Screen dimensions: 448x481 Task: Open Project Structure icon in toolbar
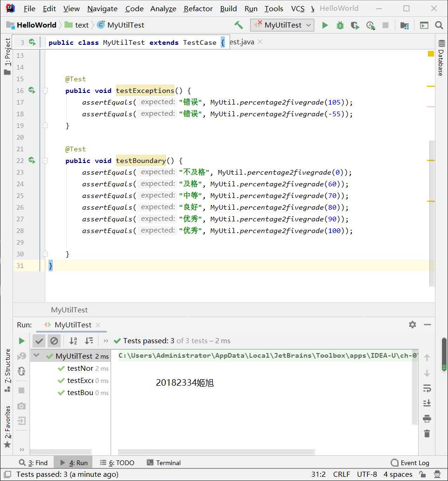point(405,25)
